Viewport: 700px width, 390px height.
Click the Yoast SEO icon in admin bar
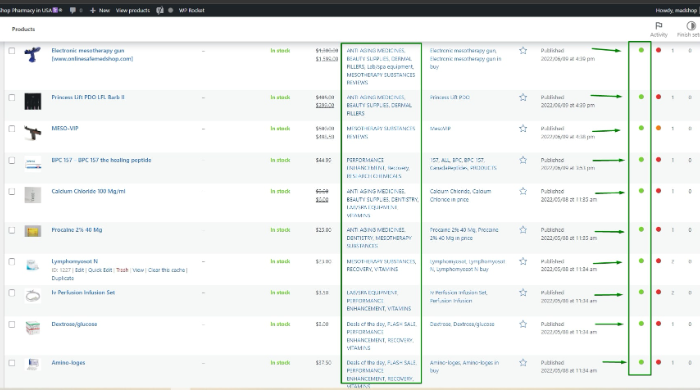(160, 10)
